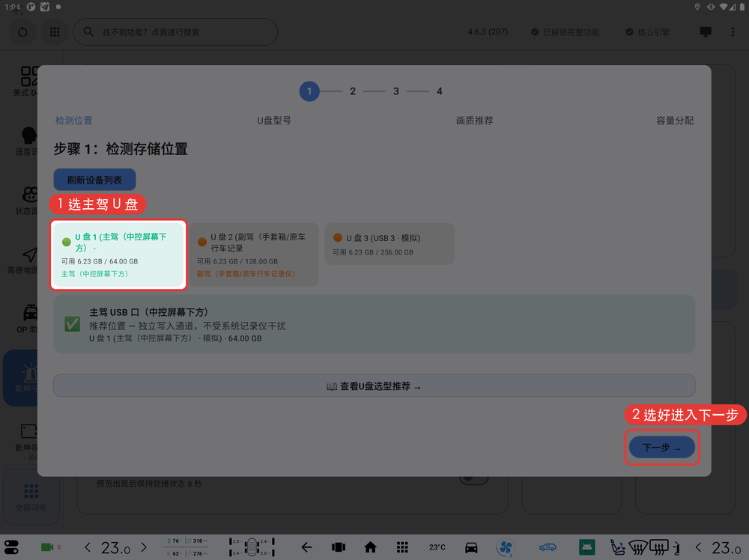
Task: Click the battery icon in status bar
Action: 742,7
